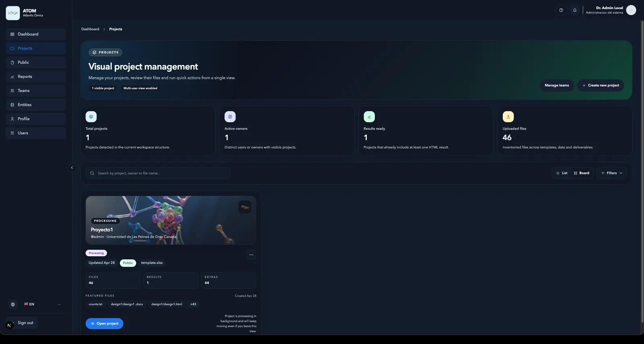Open Users in the sidebar
The image size is (644, 344).
(x=36, y=133)
